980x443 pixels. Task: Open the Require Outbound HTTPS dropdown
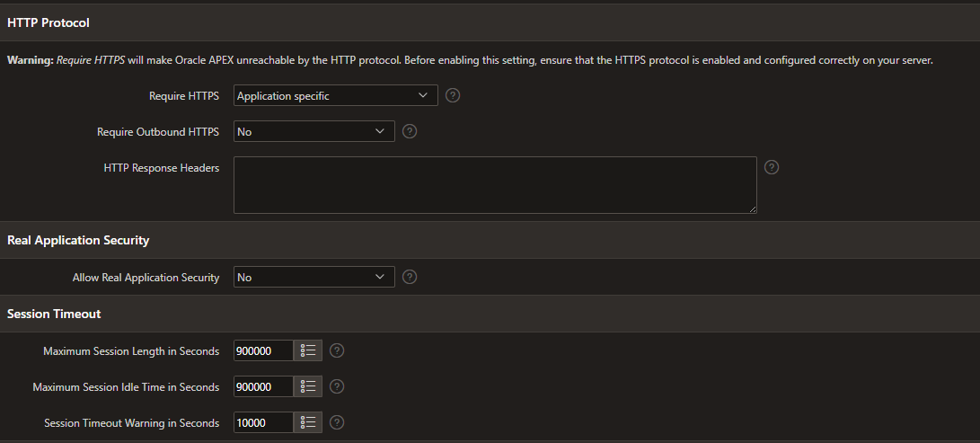[x=313, y=131]
